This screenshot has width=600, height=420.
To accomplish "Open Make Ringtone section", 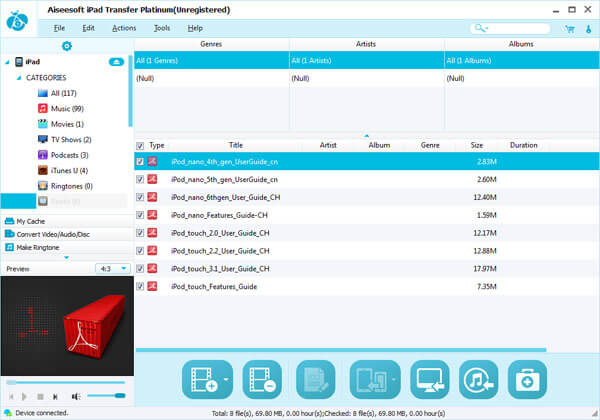I will pos(67,247).
